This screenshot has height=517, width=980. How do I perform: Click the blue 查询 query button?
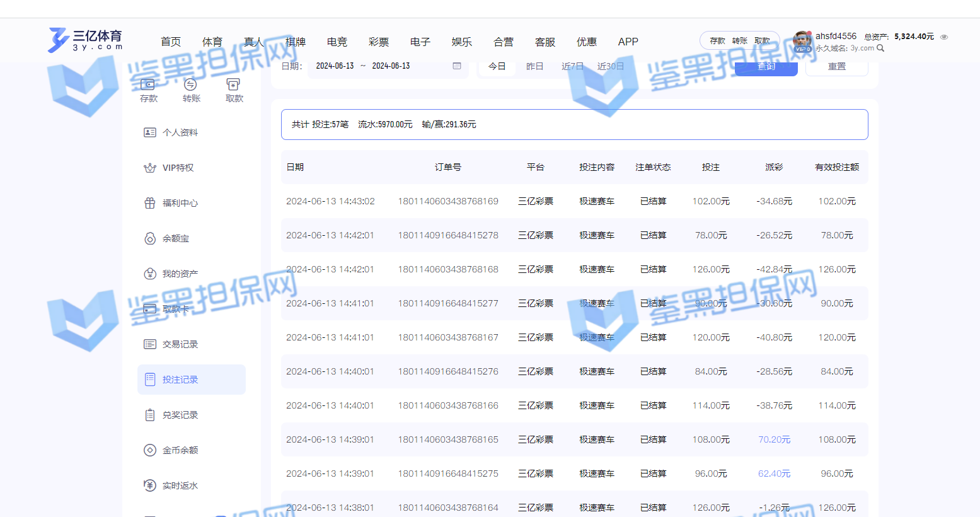point(766,67)
